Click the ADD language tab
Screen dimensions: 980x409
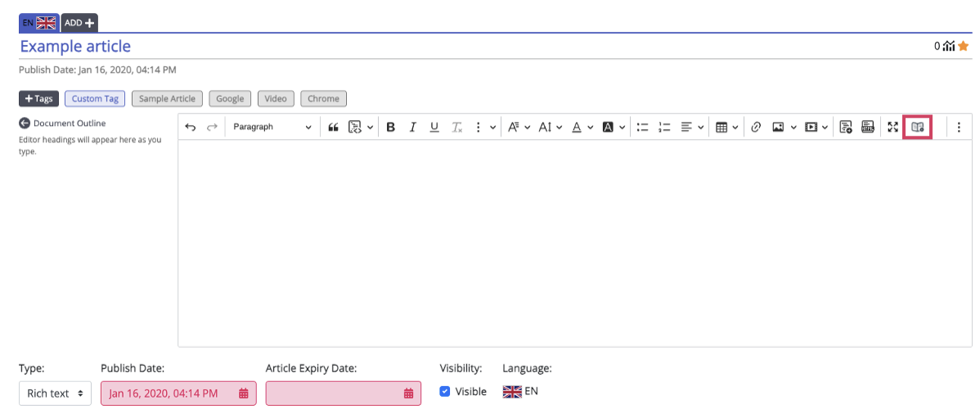79,23
